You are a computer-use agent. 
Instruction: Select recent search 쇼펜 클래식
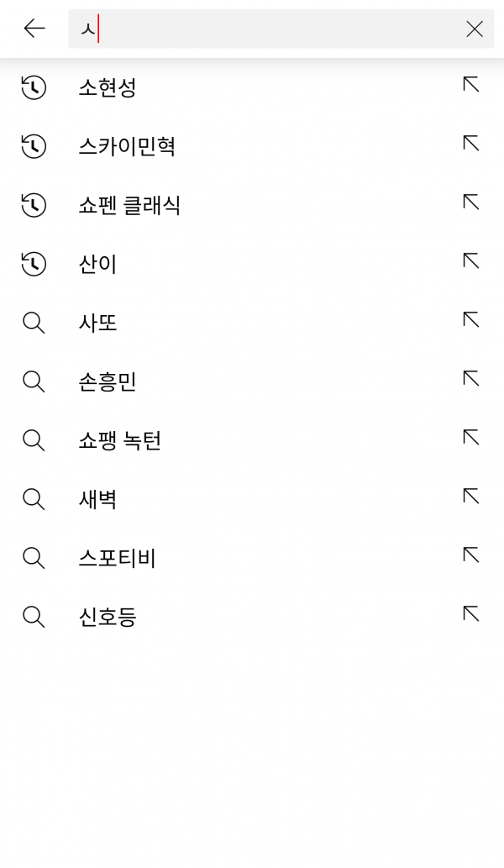click(x=129, y=205)
